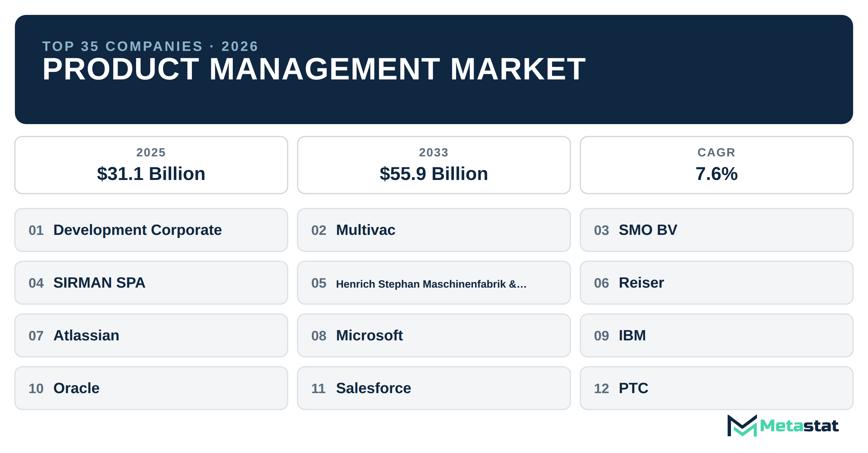Screen dimensions: 868x453
Task: Click the Reiser company card
Action: [716, 283]
